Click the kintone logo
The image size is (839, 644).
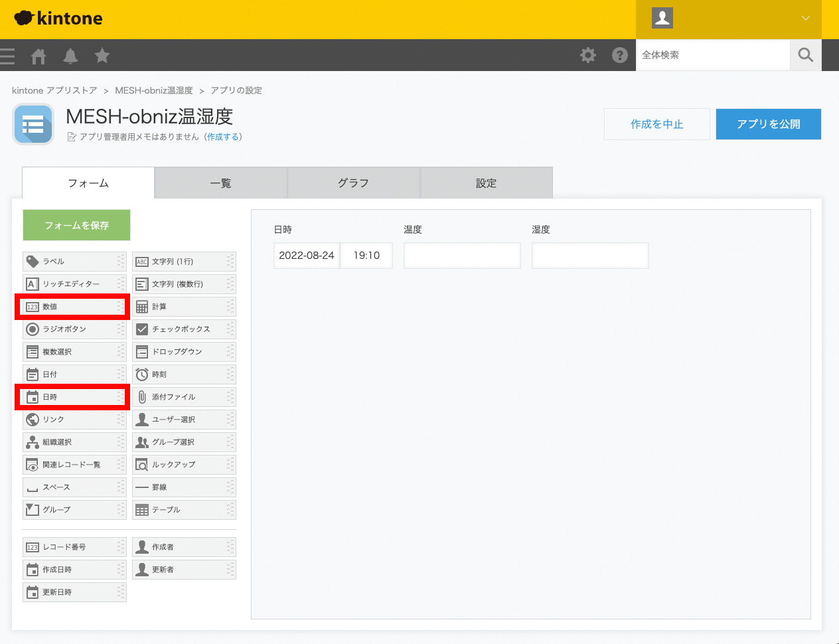(58, 19)
